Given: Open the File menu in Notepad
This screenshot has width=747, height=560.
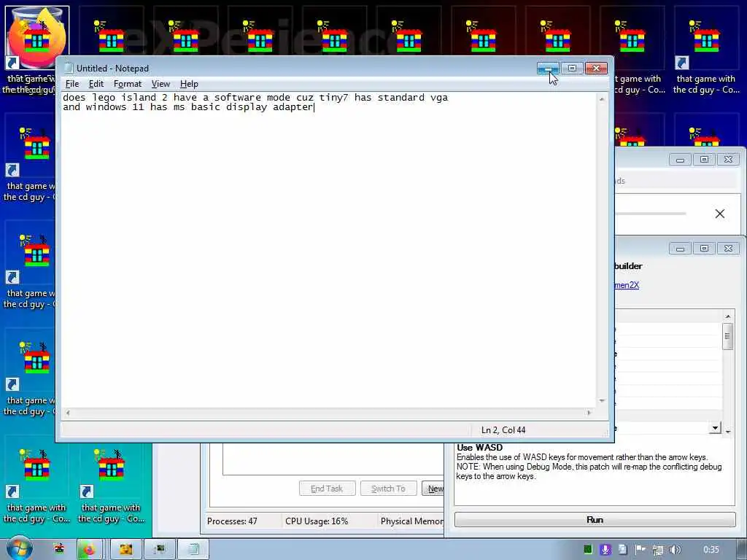Looking at the screenshot, I should point(72,84).
